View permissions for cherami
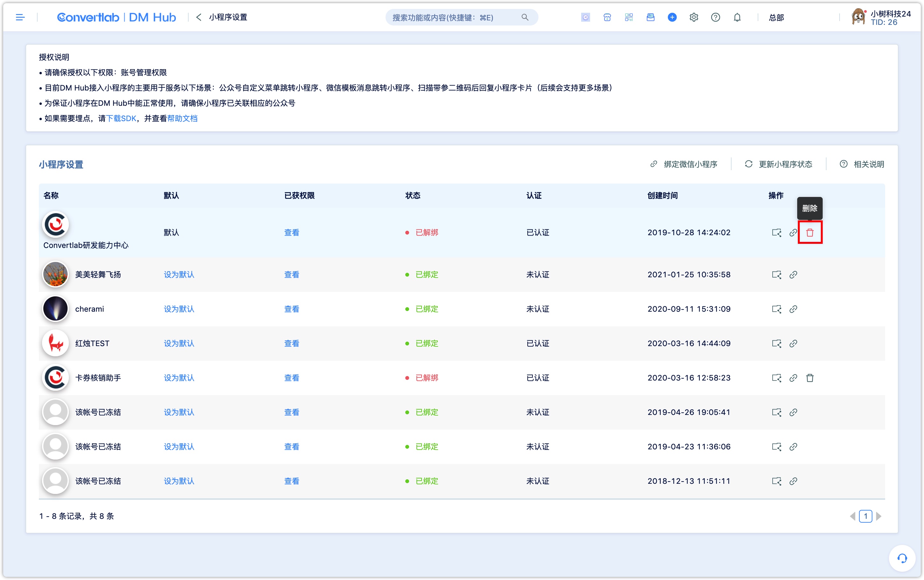The width and height of the screenshot is (924, 580). (292, 309)
